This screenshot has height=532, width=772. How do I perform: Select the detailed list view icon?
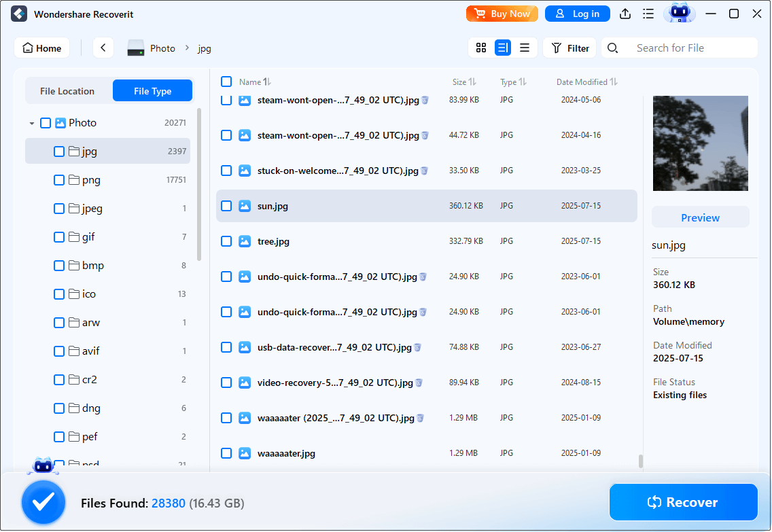503,48
